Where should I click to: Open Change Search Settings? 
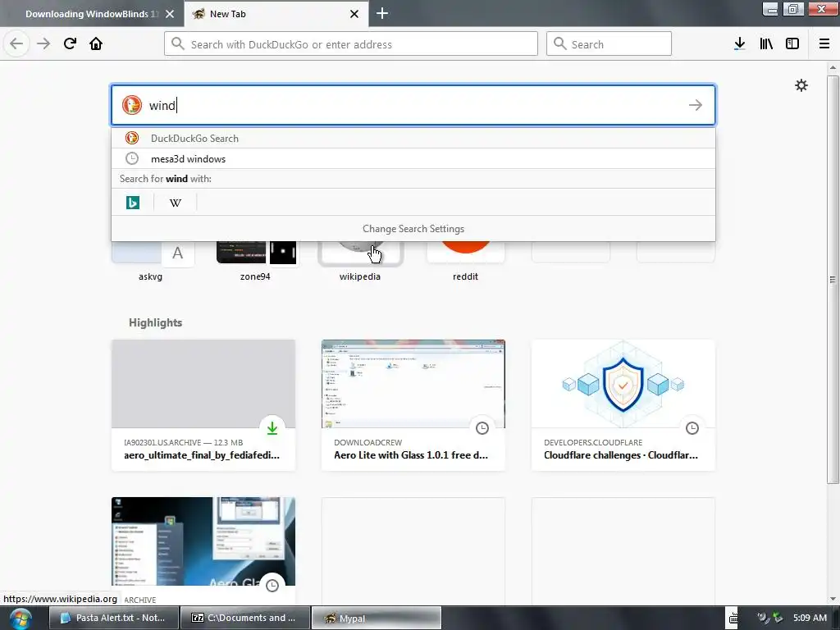coord(413,229)
